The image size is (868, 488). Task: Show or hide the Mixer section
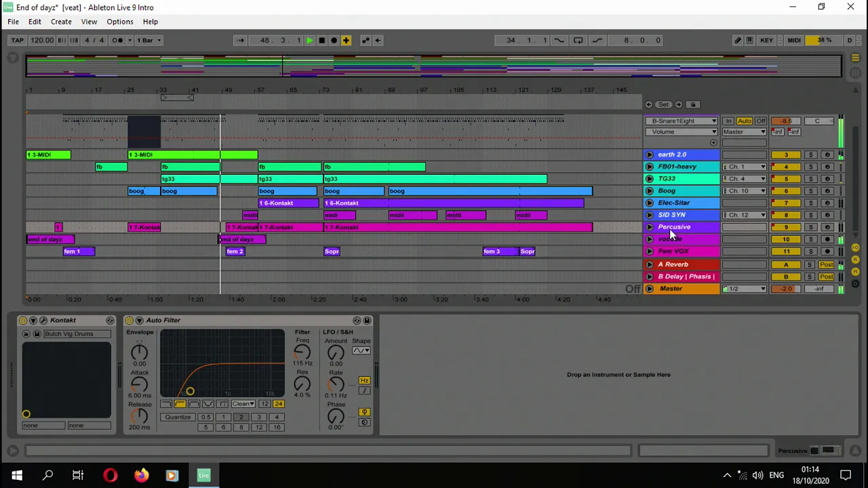point(855,272)
